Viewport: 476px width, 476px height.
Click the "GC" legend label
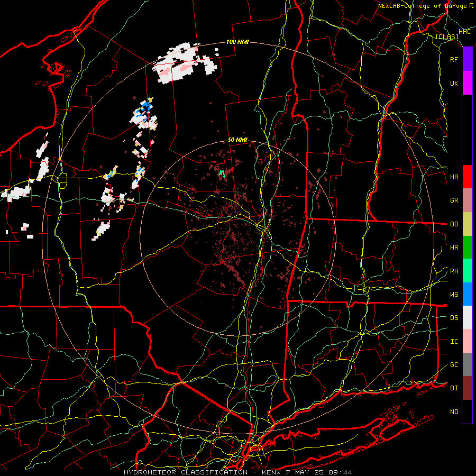(x=454, y=365)
